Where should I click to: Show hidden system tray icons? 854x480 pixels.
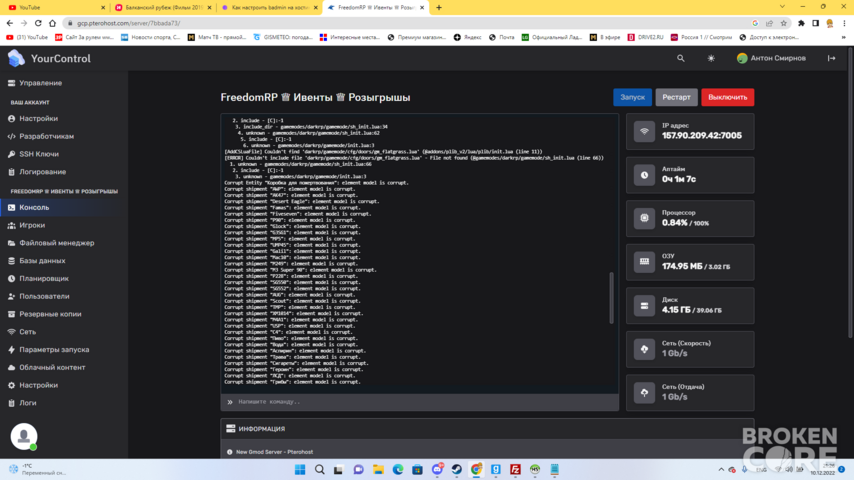point(721,469)
